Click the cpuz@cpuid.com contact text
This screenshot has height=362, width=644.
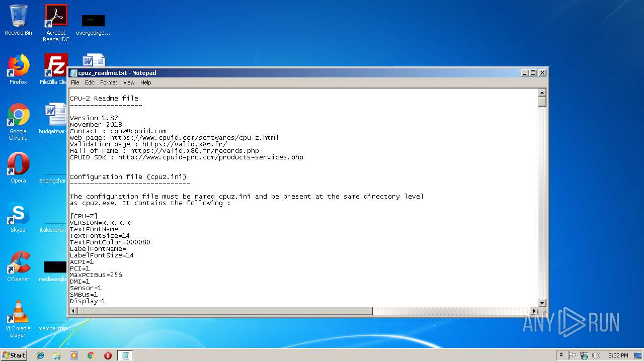(138, 131)
